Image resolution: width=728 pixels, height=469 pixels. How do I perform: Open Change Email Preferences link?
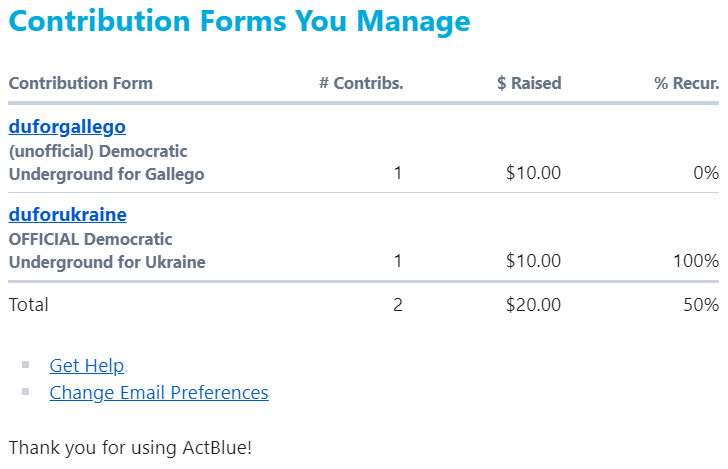click(x=158, y=392)
